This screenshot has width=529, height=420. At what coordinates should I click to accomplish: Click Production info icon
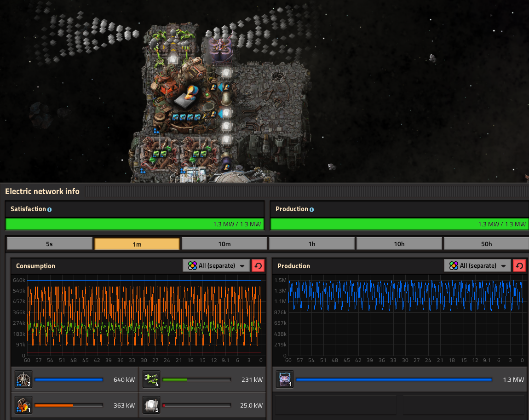click(x=311, y=209)
